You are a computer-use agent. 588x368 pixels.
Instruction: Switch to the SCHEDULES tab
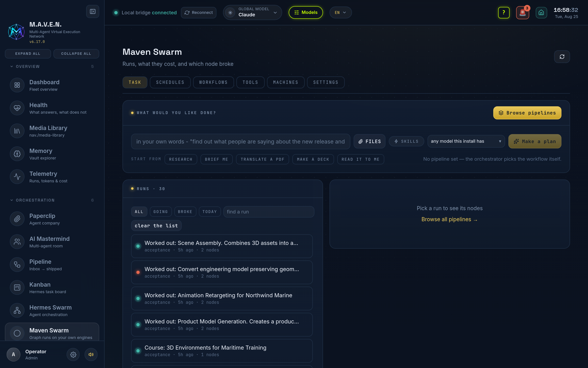[170, 82]
